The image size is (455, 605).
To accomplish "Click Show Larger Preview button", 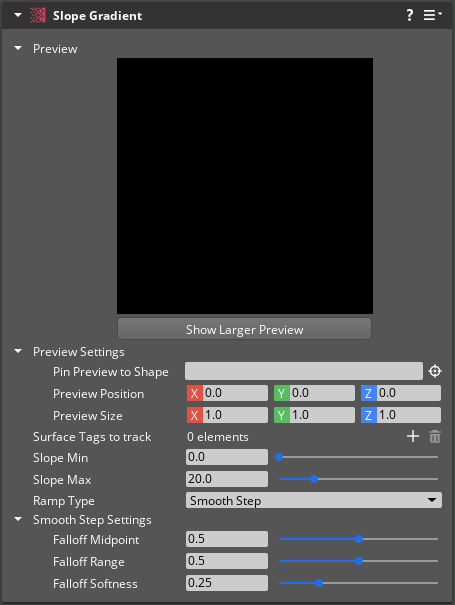I will (245, 329).
